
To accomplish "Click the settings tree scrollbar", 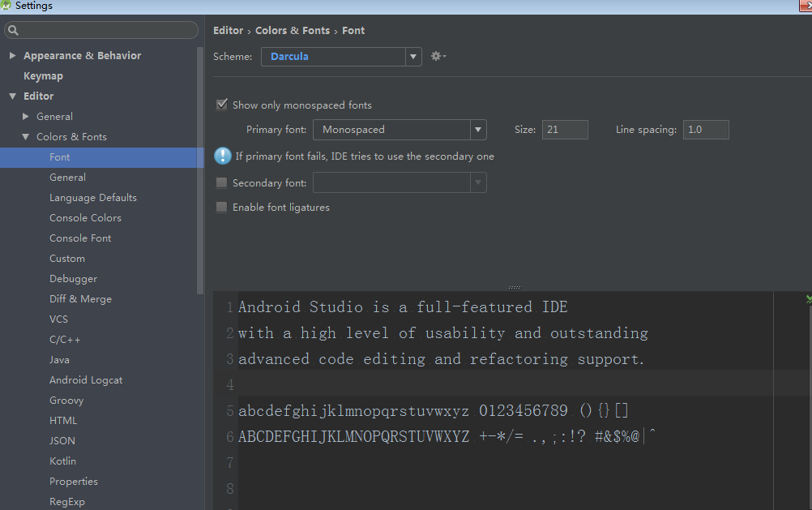I will tap(200, 171).
